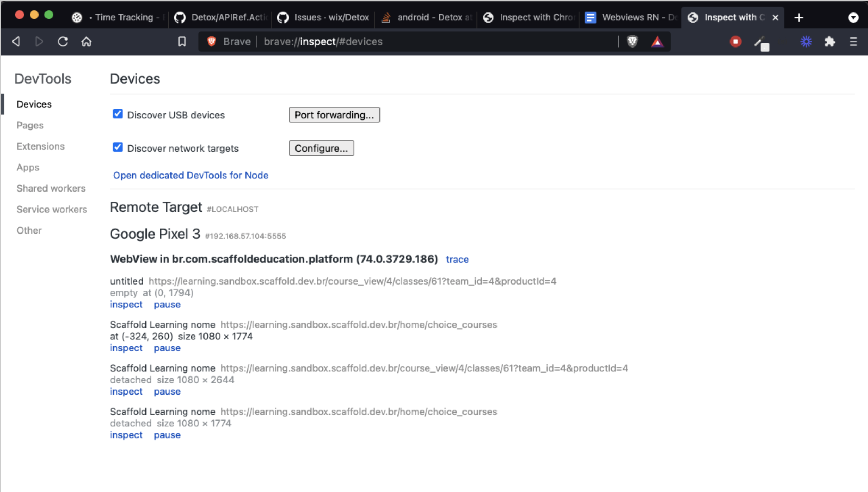Inspect the detached 1080 × 2644 target

pyautogui.click(x=126, y=391)
